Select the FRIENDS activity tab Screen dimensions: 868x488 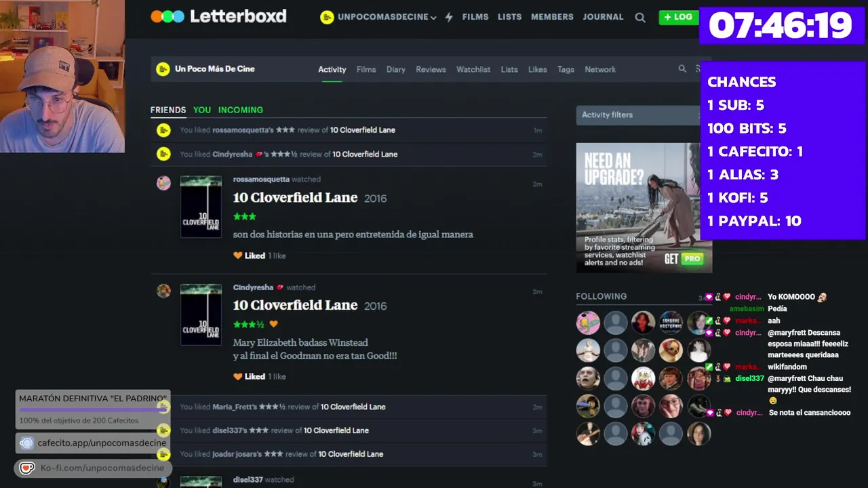click(x=168, y=110)
